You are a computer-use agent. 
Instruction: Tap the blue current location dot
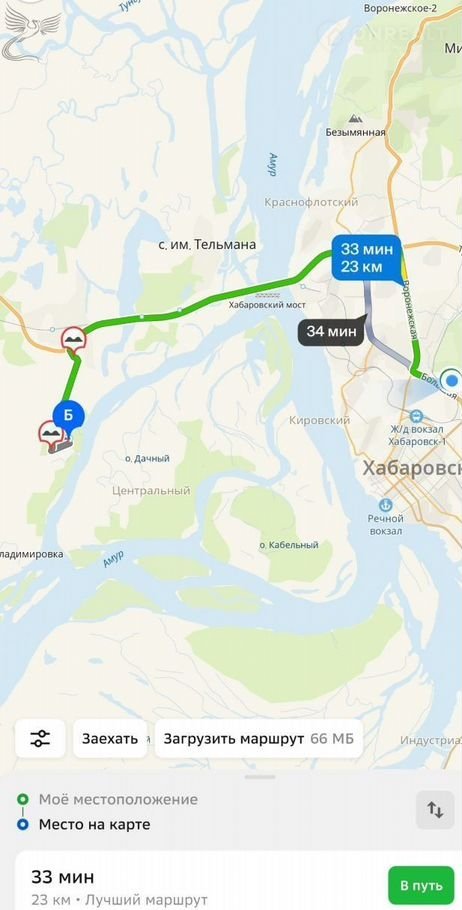451,381
